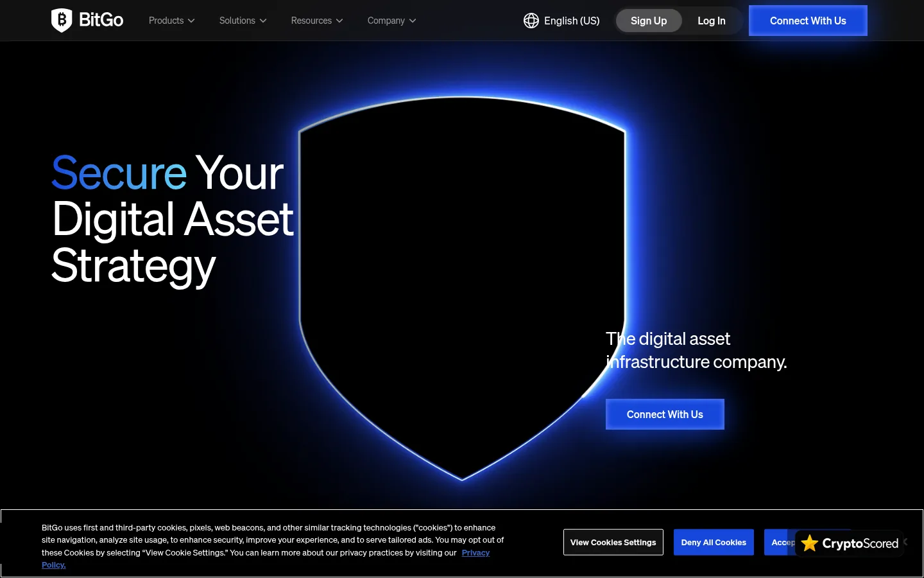Click the globe language icon
The height and width of the screenshot is (578, 924).
pos(531,21)
